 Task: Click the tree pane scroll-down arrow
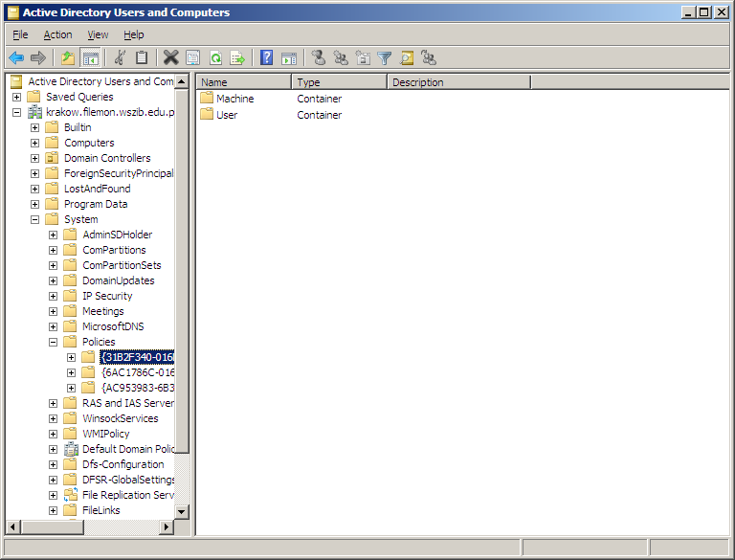pos(182,512)
